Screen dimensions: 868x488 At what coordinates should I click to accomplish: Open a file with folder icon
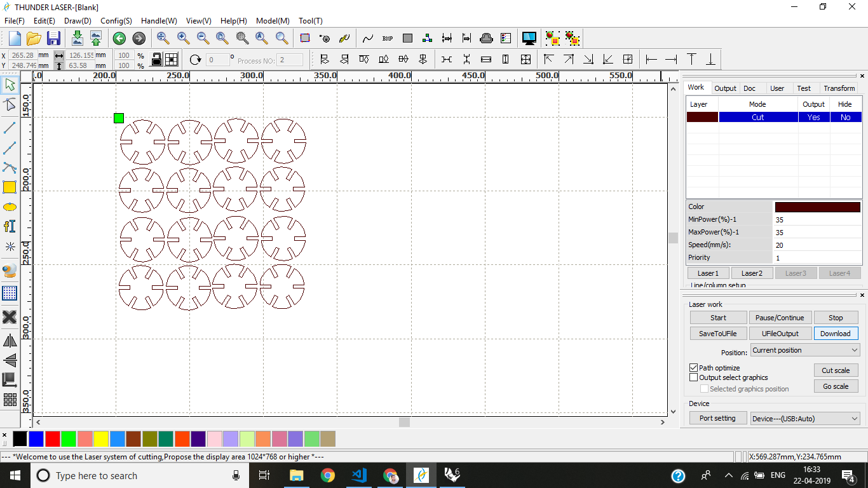click(x=34, y=38)
